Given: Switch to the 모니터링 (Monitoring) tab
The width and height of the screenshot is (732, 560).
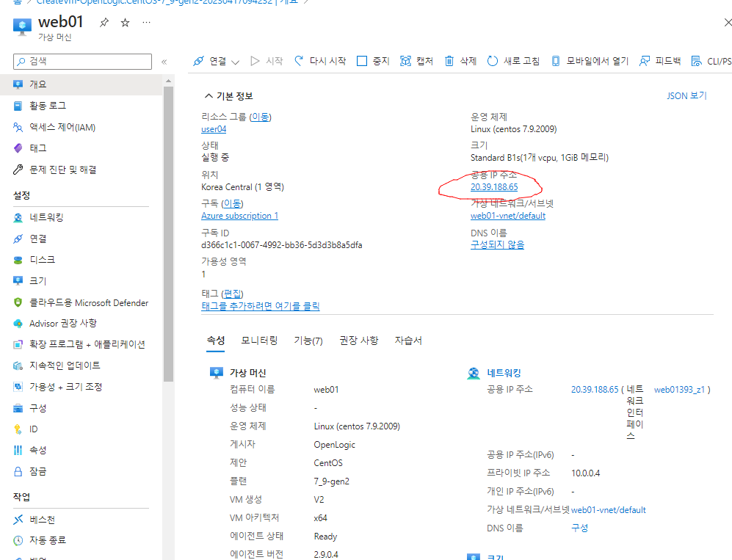Looking at the screenshot, I should pyautogui.click(x=259, y=341).
